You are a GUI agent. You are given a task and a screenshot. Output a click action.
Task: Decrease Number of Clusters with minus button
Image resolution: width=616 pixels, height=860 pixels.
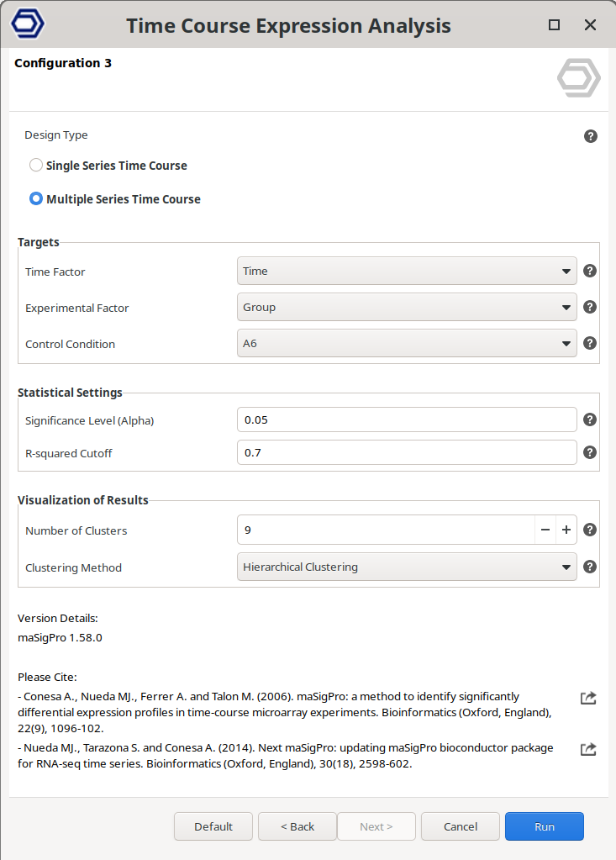(545, 530)
